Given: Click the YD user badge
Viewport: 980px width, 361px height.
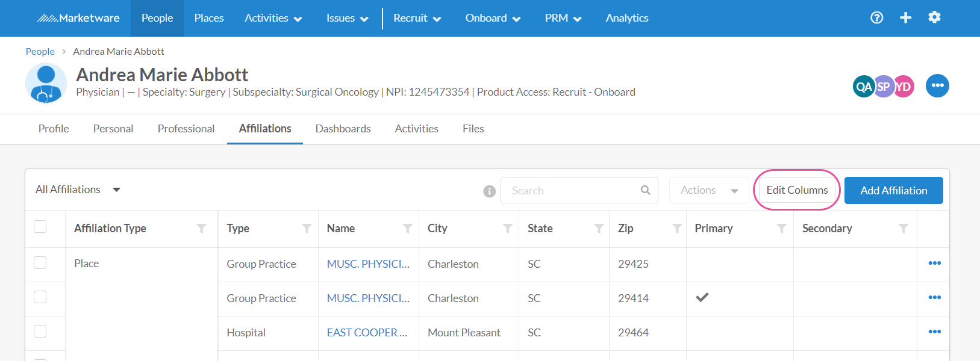Looking at the screenshot, I should click(x=904, y=87).
